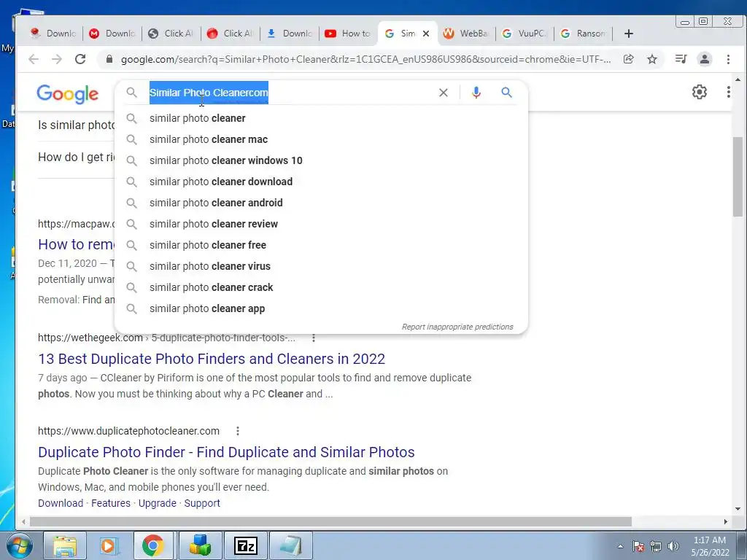This screenshot has width=747, height=560.
Task: Open new tab with plus button
Action: (x=628, y=34)
